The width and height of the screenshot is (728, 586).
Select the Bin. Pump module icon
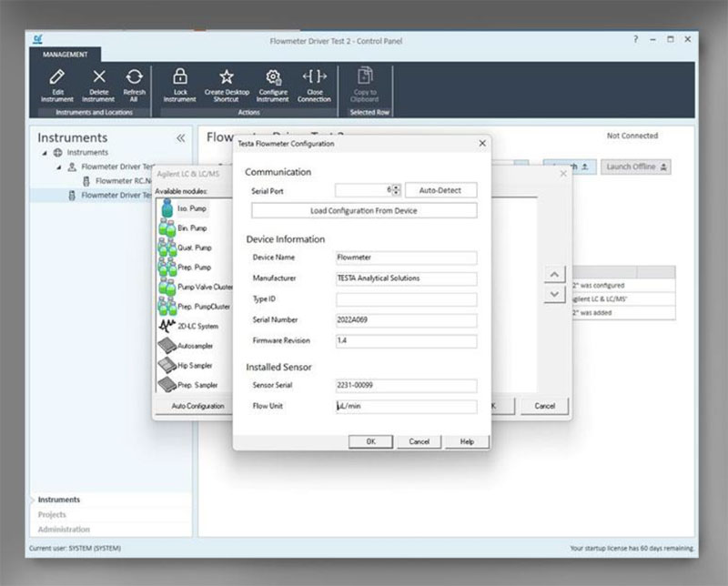pos(167,228)
